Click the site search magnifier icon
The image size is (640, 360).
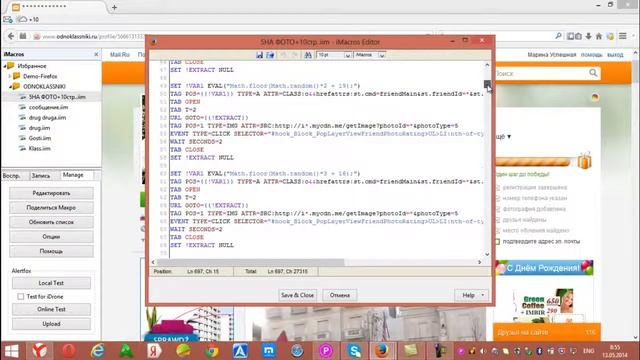593,73
